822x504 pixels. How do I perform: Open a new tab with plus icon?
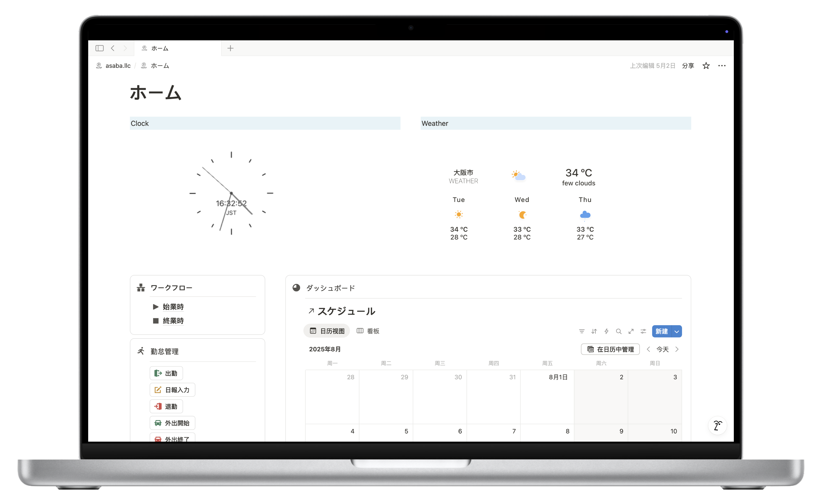230,48
